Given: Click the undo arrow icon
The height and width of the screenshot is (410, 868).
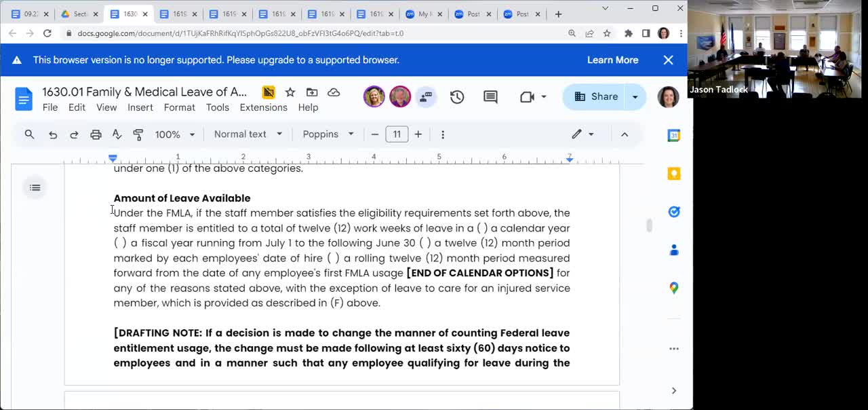Looking at the screenshot, I should click(x=53, y=134).
